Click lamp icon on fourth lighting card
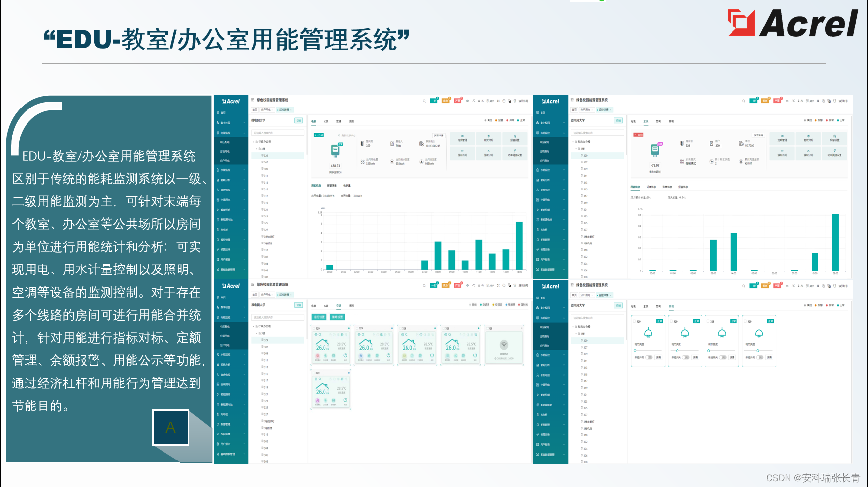Screen dimensions: 868x487 tap(759, 333)
